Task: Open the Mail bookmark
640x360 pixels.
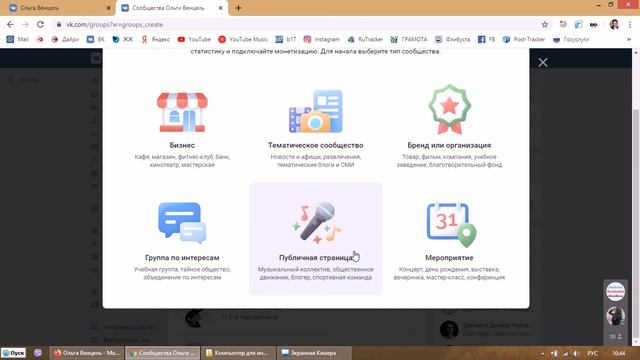Action: 18,39
